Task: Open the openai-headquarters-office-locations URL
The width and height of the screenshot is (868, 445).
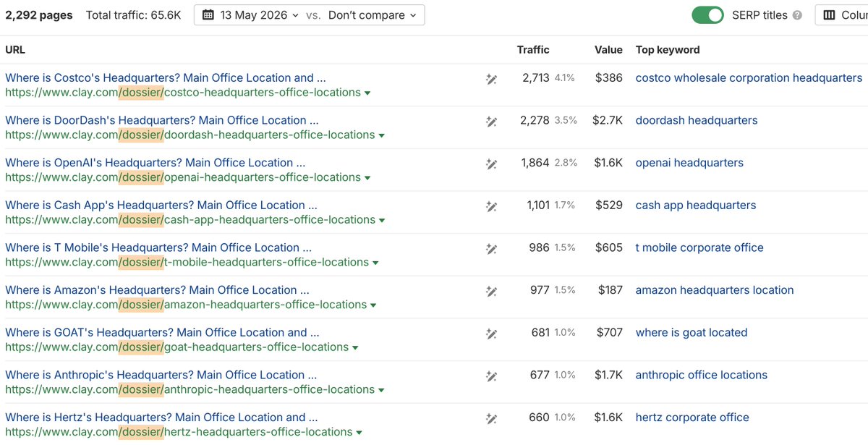Action: point(183,177)
